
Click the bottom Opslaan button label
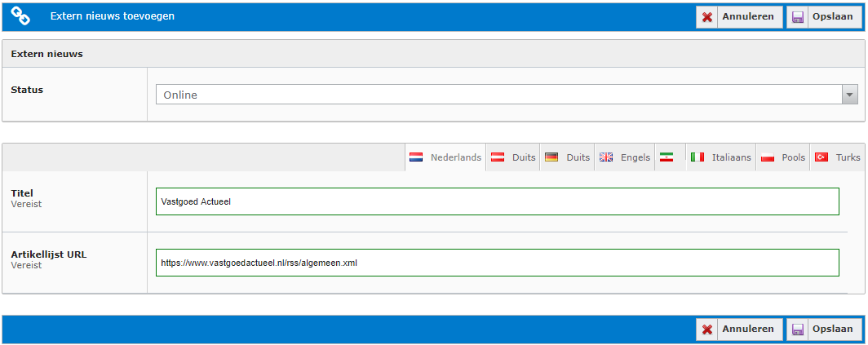coord(833,329)
